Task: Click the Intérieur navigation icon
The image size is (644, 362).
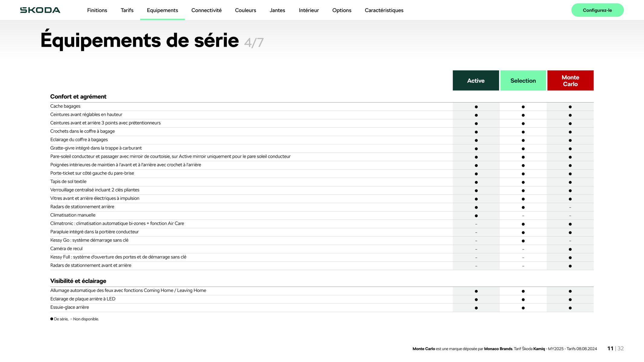Action: 309,10
